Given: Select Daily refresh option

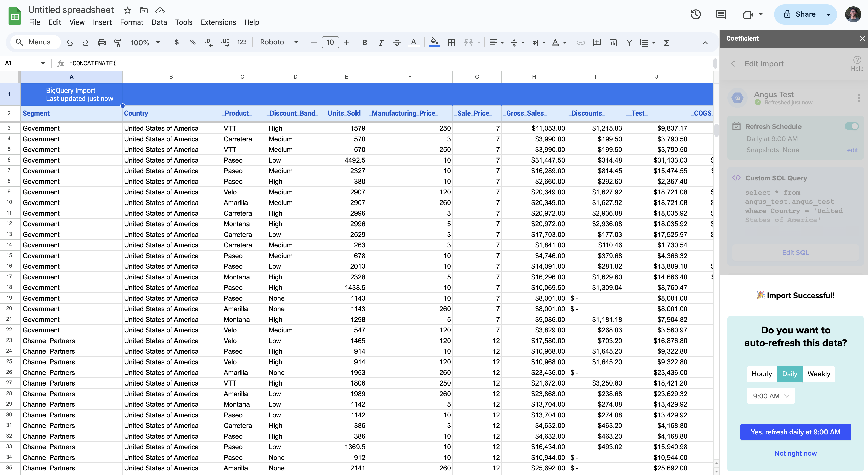Looking at the screenshot, I should tap(789, 374).
